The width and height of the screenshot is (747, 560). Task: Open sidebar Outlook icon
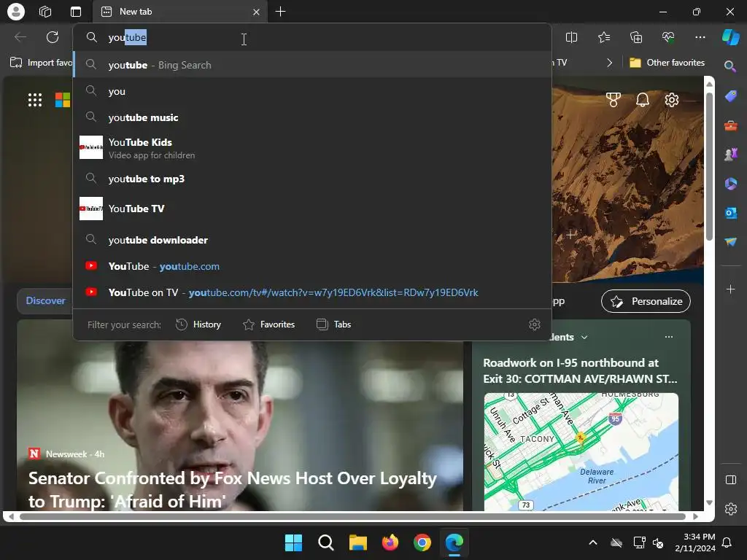(731, 213)
